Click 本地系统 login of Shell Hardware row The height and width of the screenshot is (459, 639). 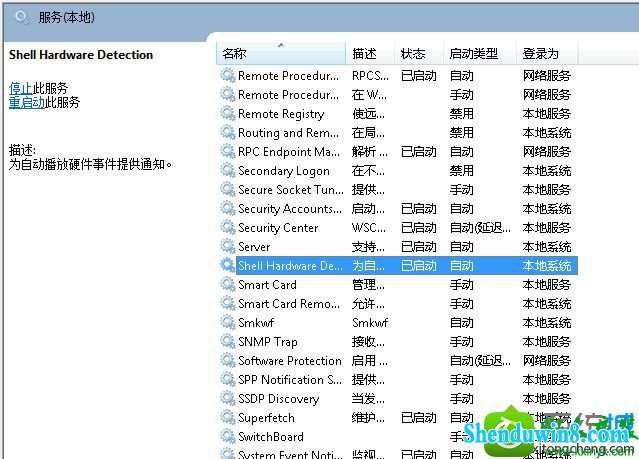(x=547, y=266)
